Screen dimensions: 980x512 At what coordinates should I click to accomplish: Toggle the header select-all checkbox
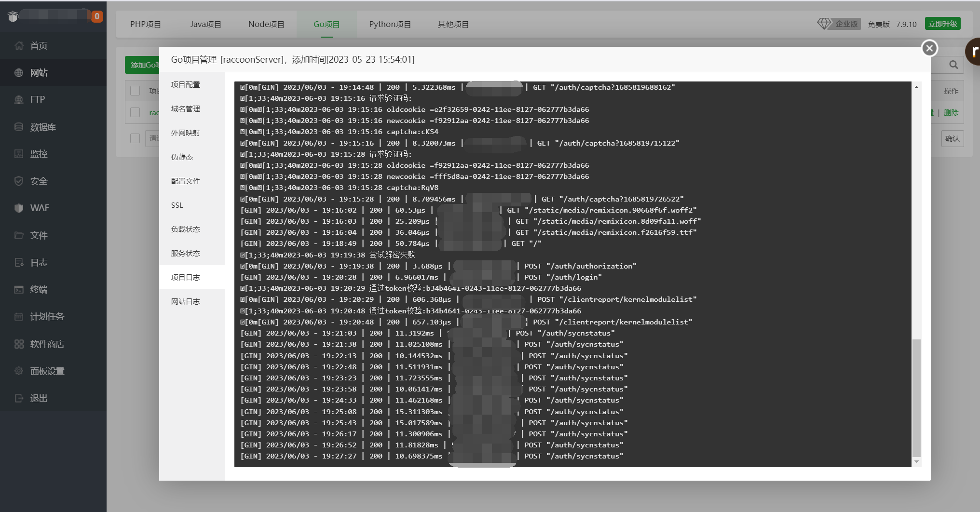coord(135,91)
